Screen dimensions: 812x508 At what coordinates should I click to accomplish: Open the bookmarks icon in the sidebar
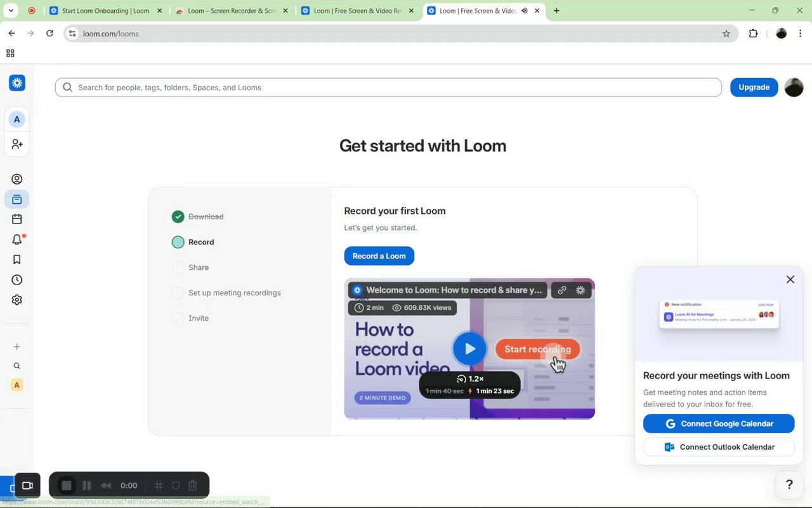(x=17, y=260)
